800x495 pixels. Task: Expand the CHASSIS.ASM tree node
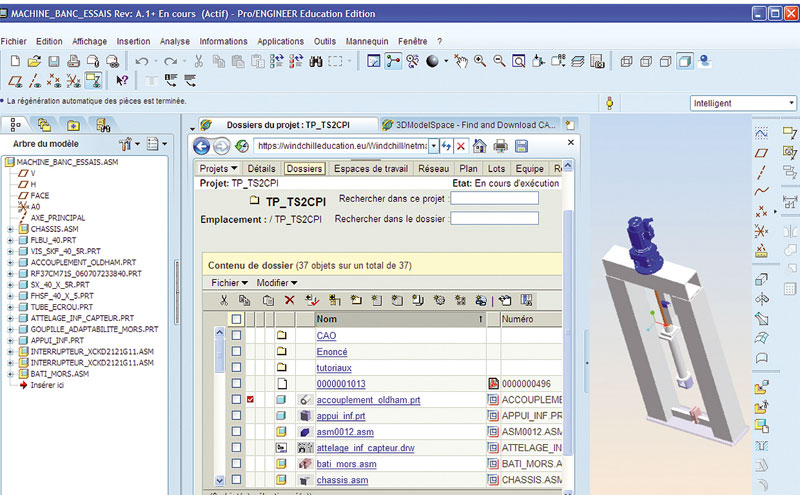[10, 229]
